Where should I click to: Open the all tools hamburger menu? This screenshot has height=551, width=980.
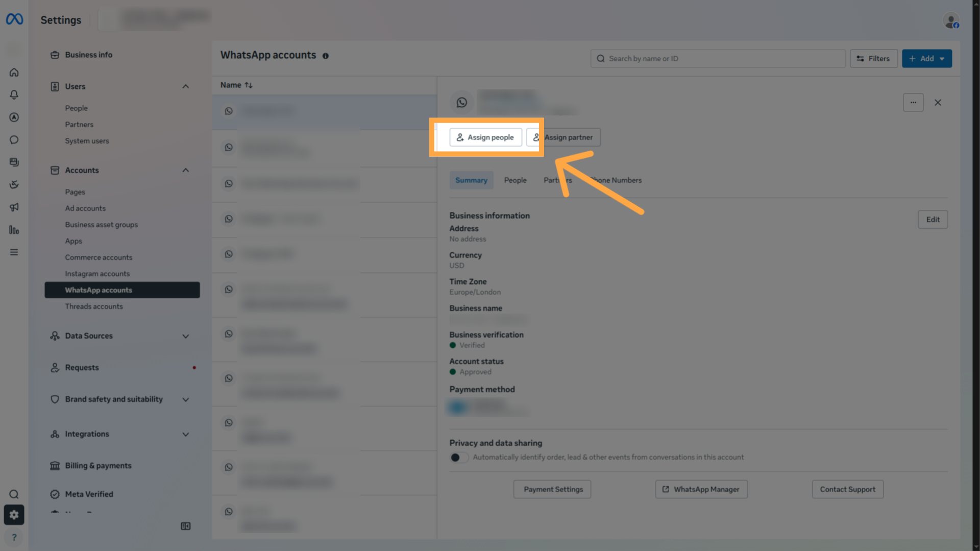click(x=14, y=252)
